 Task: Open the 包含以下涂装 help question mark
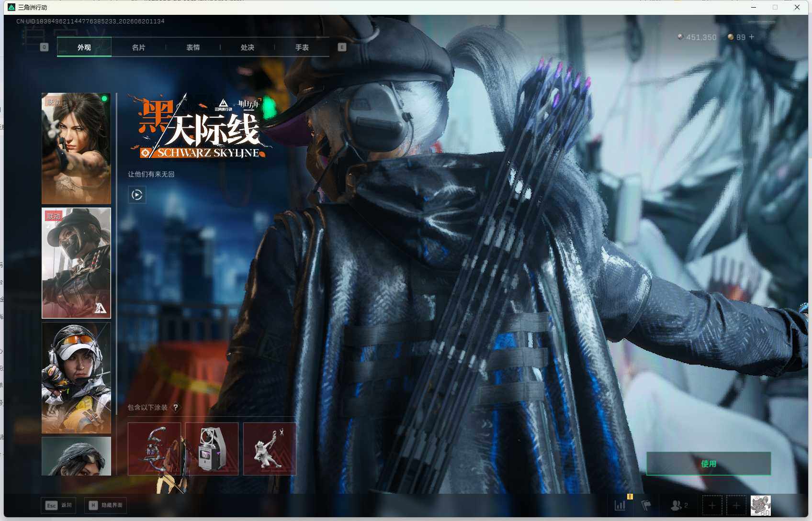[176, 408]
